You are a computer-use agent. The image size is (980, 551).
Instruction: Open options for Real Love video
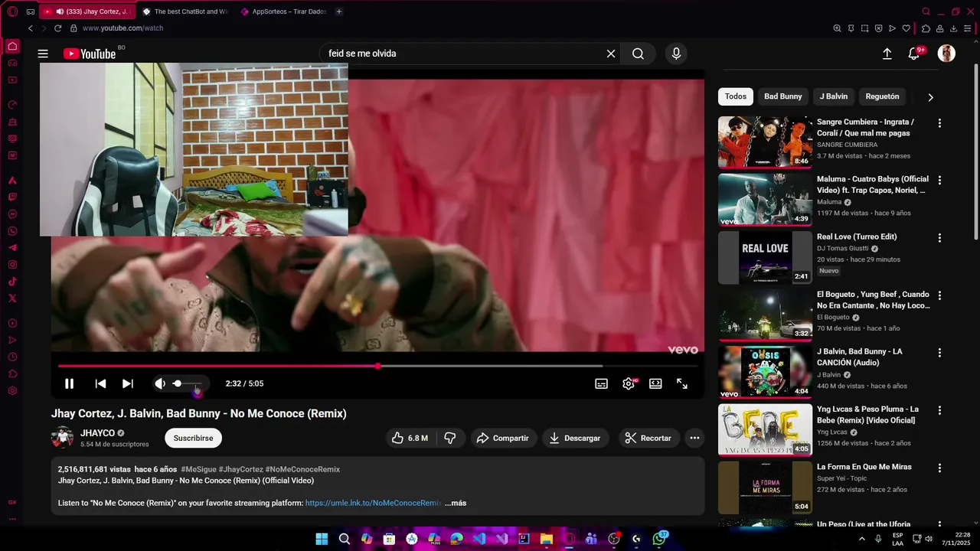click(939, 237)
